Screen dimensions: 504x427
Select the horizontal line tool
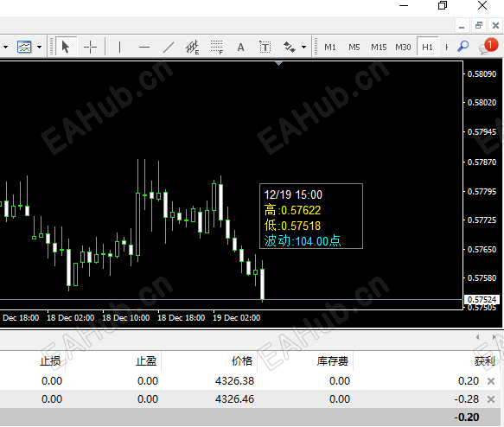coord(144,47)
